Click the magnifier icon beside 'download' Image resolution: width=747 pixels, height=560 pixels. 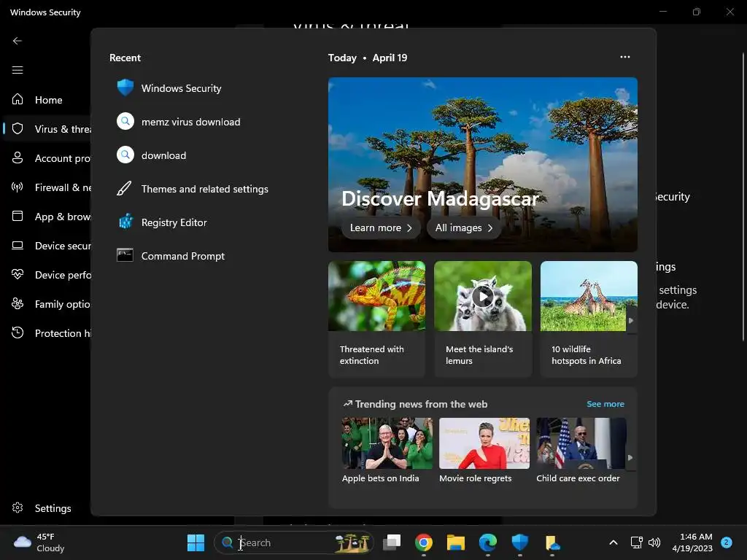click(x=125, y=155)
